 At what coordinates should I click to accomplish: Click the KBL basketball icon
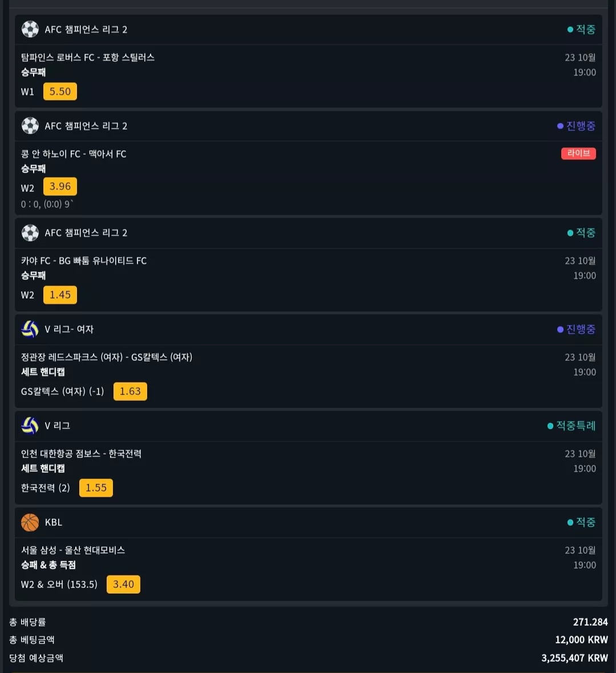(x=30, y=522)
